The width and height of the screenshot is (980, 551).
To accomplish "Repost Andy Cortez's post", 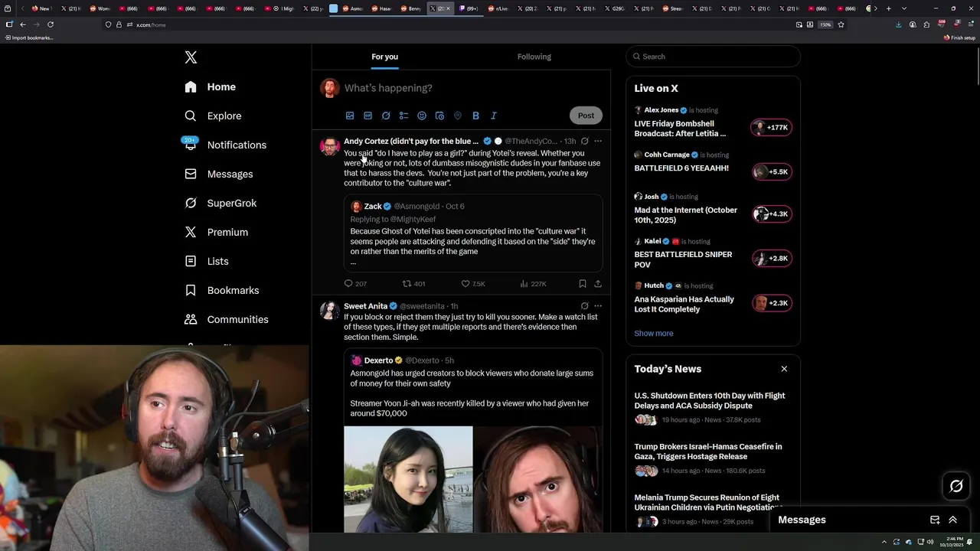I will (x=413, y=284).
